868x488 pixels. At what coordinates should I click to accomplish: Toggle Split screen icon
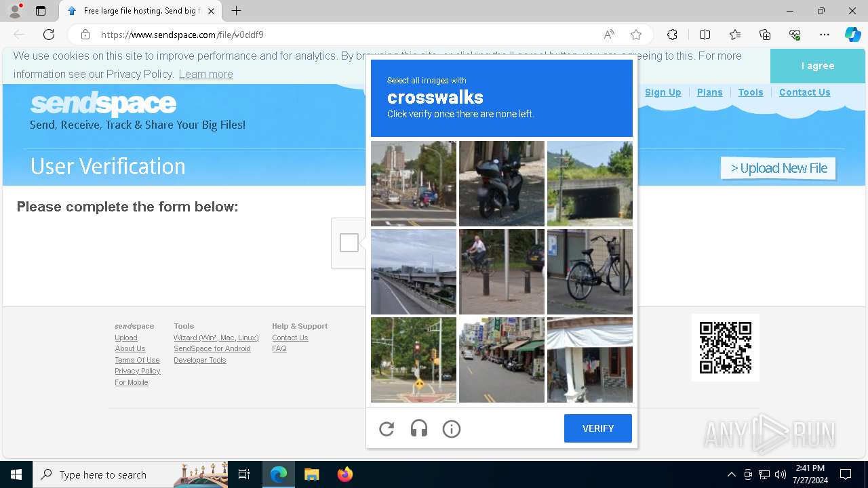[x=705, y=35]
